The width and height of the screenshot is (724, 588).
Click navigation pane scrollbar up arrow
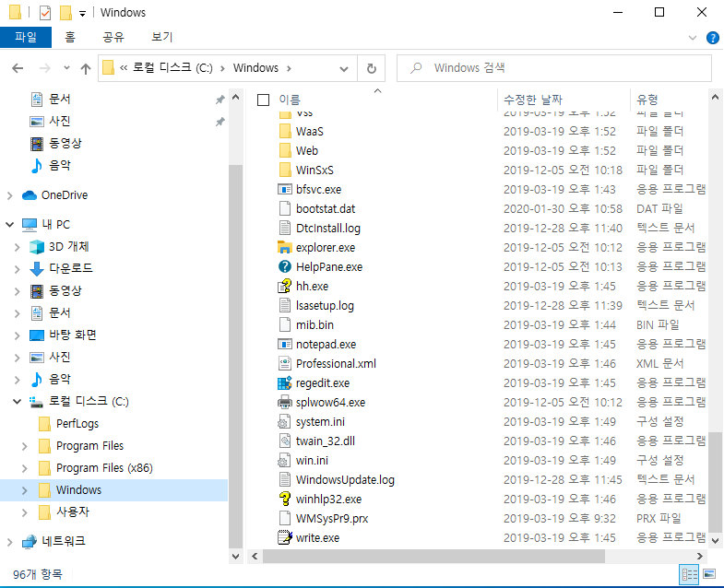point(235,98)
